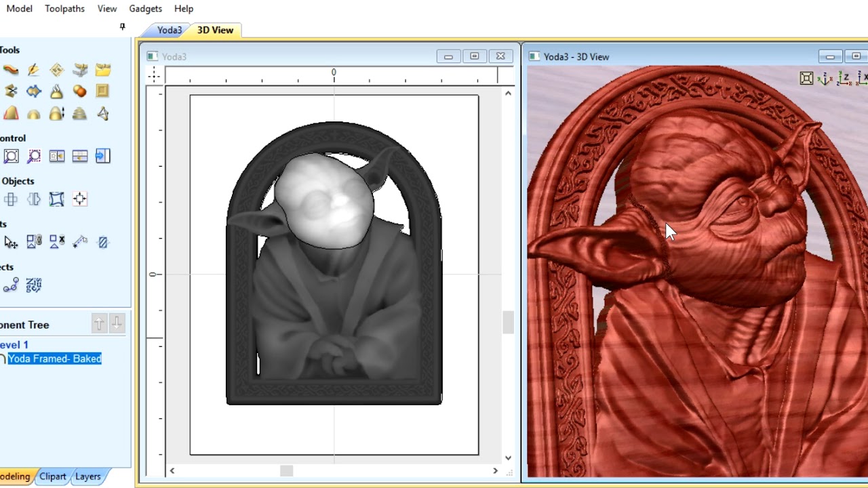Click the zoom to selected magnifier

34,157
